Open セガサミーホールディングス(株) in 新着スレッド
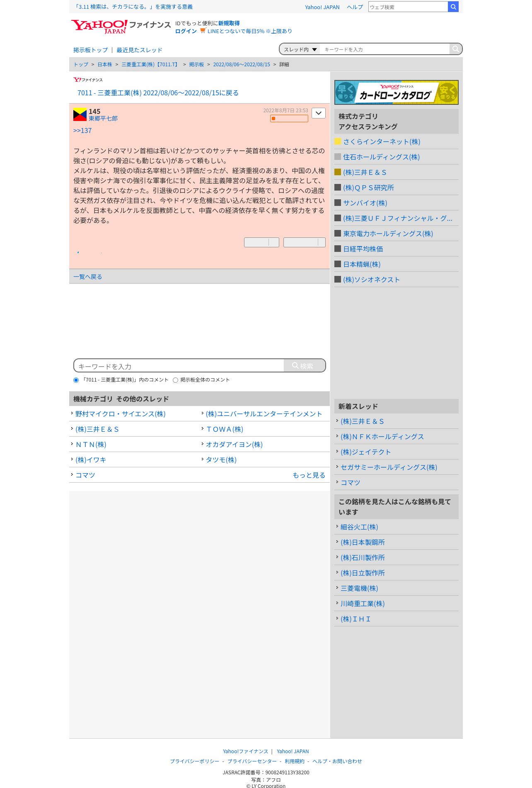Viewport: 532px width, 788px height. [389, 467]
